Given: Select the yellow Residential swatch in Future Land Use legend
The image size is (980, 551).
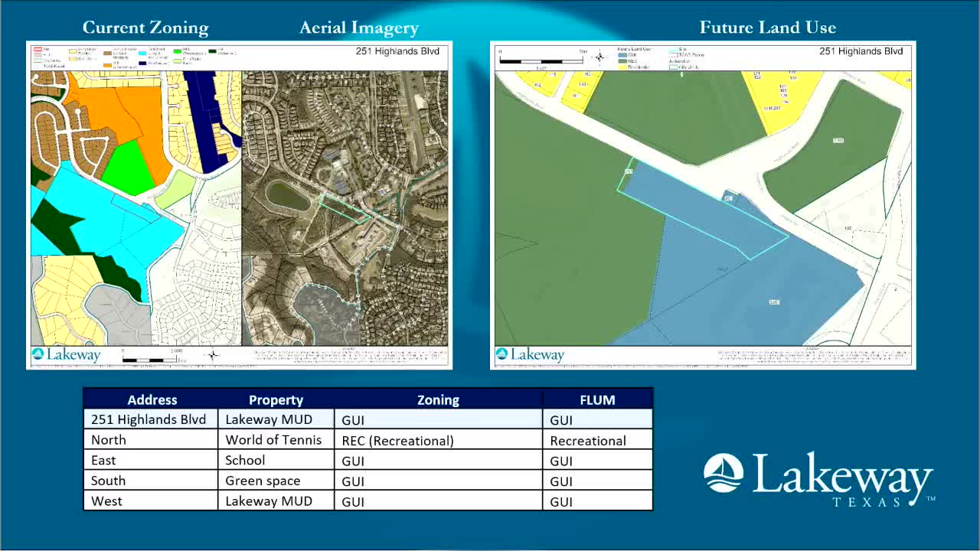Looking at the screenshot, I should (622, 67).
